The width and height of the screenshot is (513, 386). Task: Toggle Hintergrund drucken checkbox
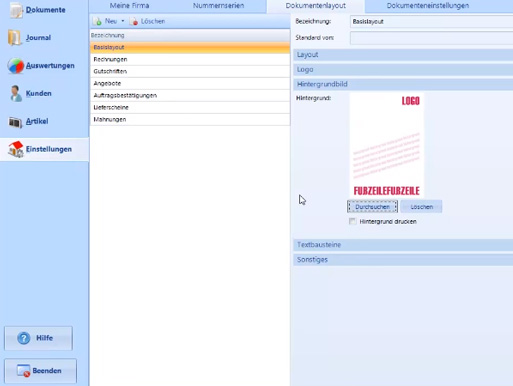pos(352,221)
